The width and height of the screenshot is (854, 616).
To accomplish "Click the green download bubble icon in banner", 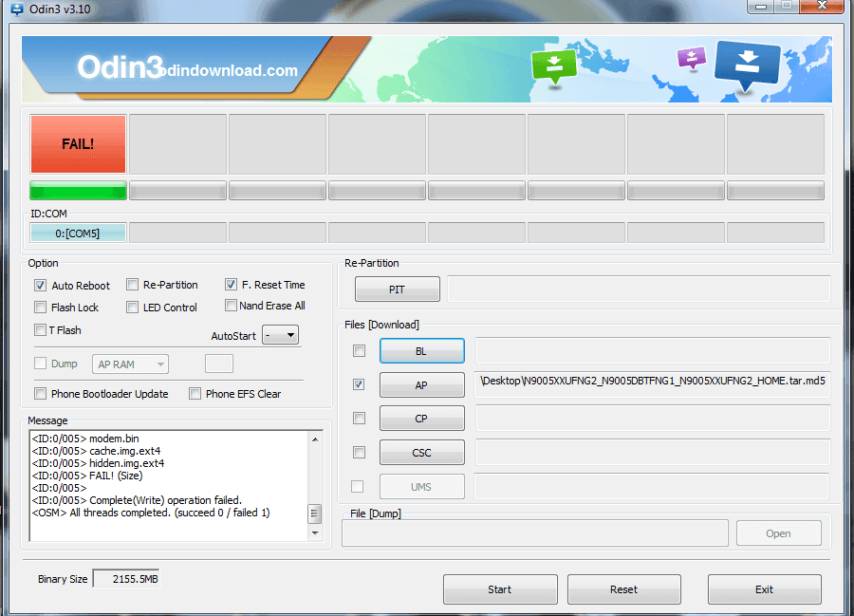I will tap(553, 65).
